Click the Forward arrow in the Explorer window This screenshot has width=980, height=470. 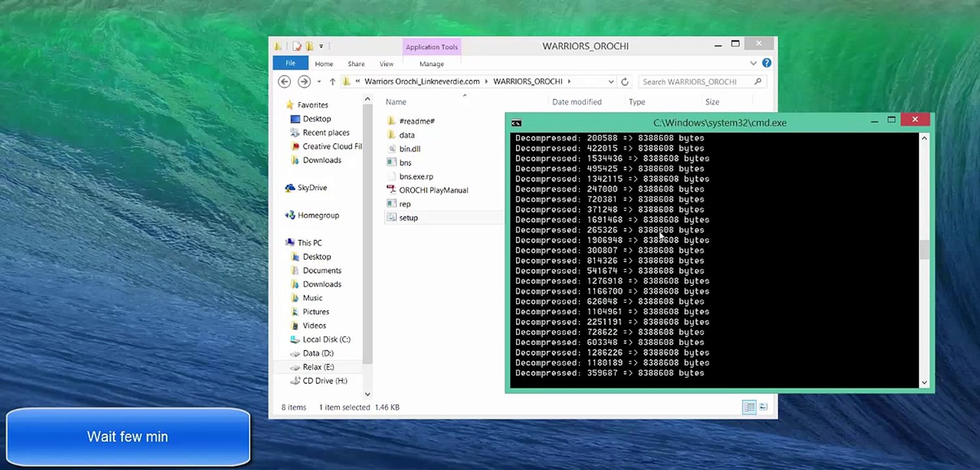(x=304, y=82)
